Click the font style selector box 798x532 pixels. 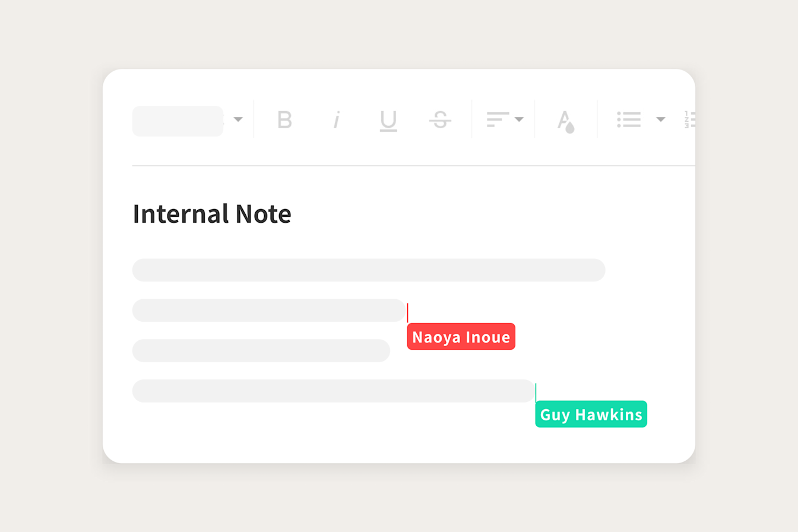tap(177, 121)
